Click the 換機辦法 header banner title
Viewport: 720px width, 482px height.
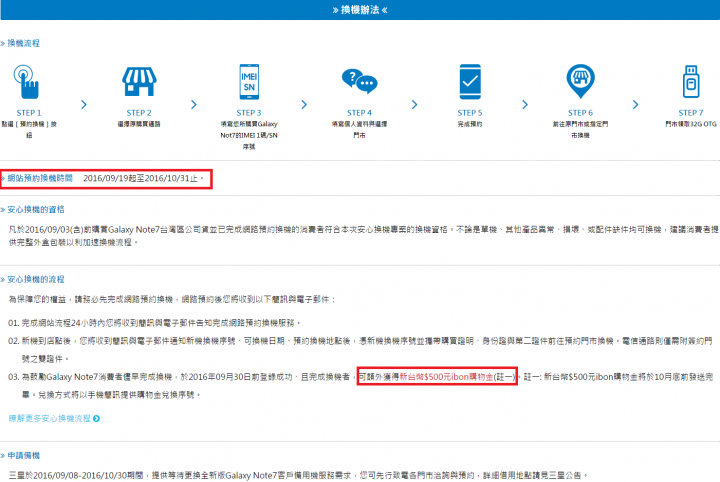click(360, 10)
